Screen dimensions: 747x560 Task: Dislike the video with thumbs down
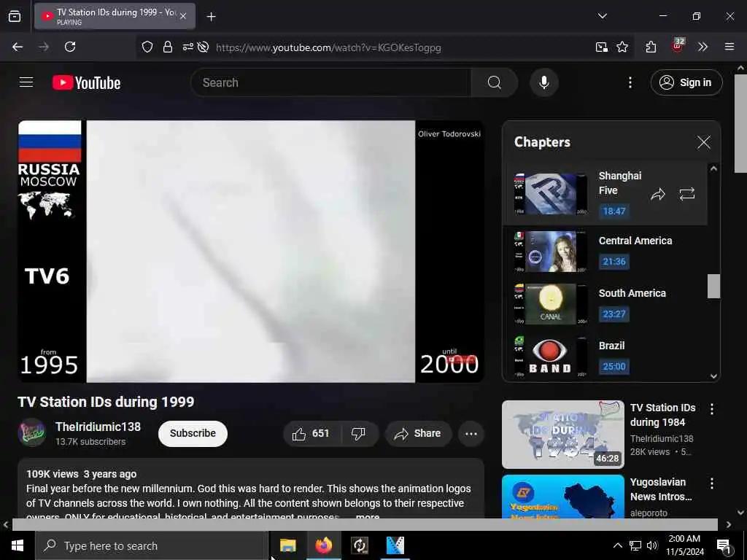(358, 433)
